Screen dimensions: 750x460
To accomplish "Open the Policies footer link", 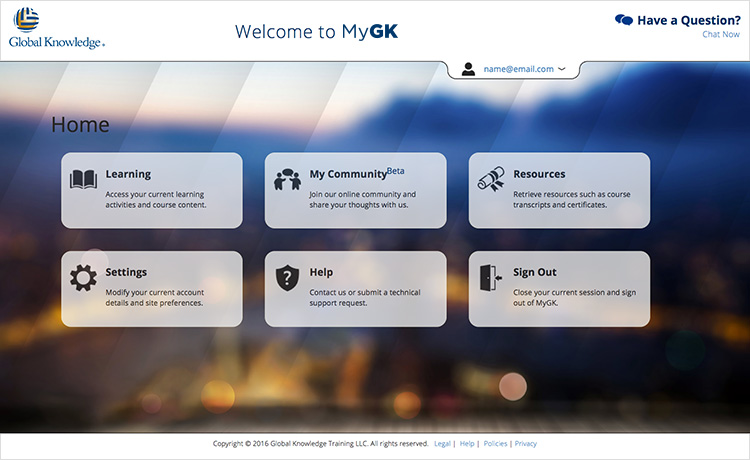I will (495, 443).
